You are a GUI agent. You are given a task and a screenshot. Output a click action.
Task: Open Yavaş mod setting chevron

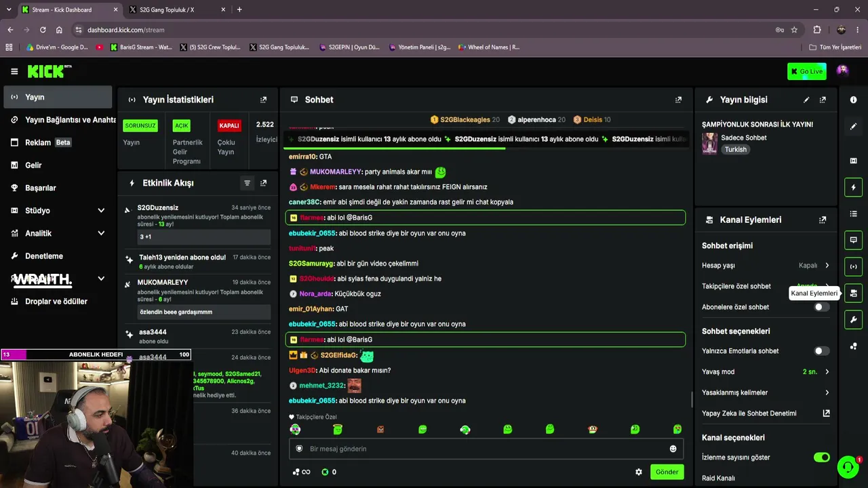click(827, 372)
